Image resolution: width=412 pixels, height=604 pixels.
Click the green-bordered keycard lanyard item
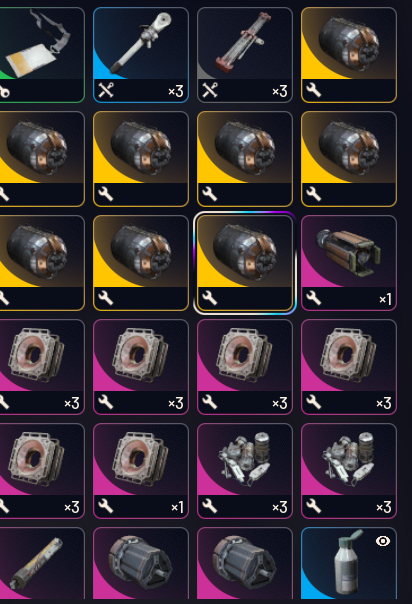point(42,55)
